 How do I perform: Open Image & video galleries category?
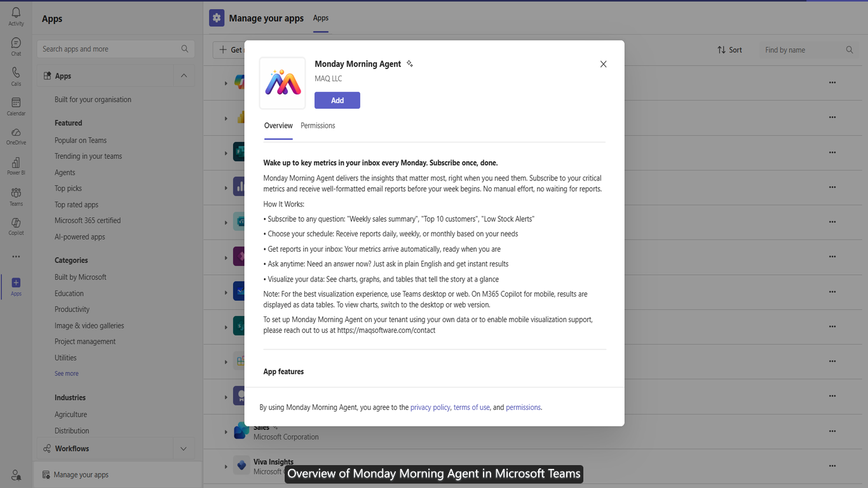point(90,326)
